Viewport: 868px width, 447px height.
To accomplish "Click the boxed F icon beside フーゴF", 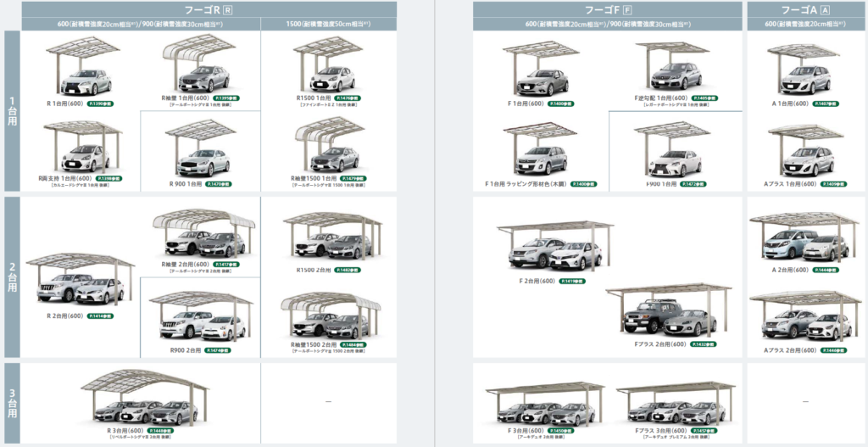I will pos(627,9).
